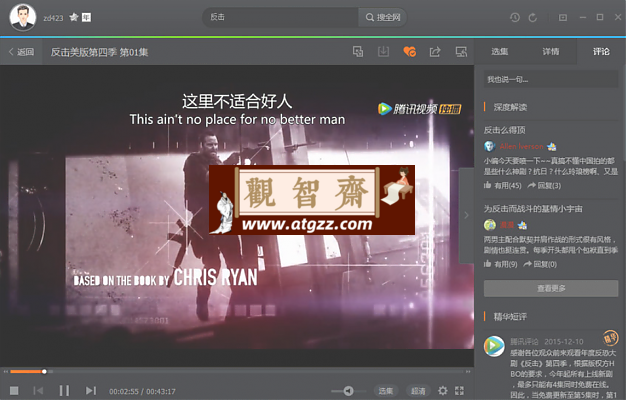The image size is (626, 400).
Task: Click the search input containing 反击
Action: [281, 17]
